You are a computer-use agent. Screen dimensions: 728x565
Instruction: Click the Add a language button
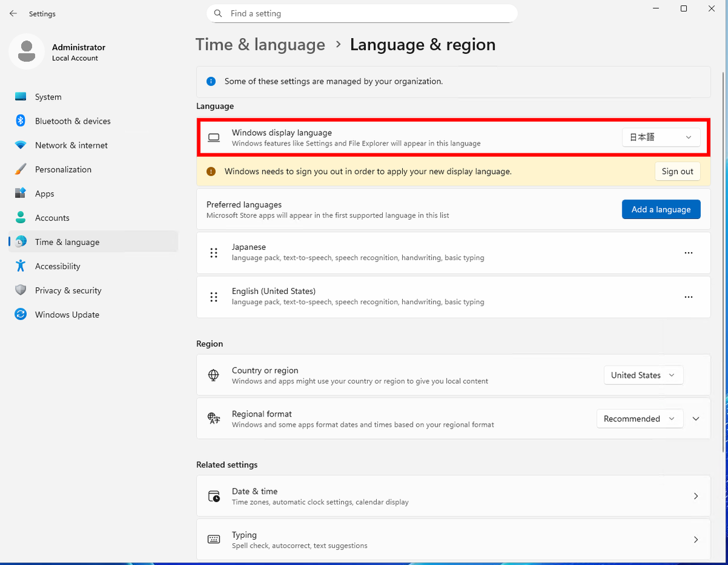tap(661, 209)
